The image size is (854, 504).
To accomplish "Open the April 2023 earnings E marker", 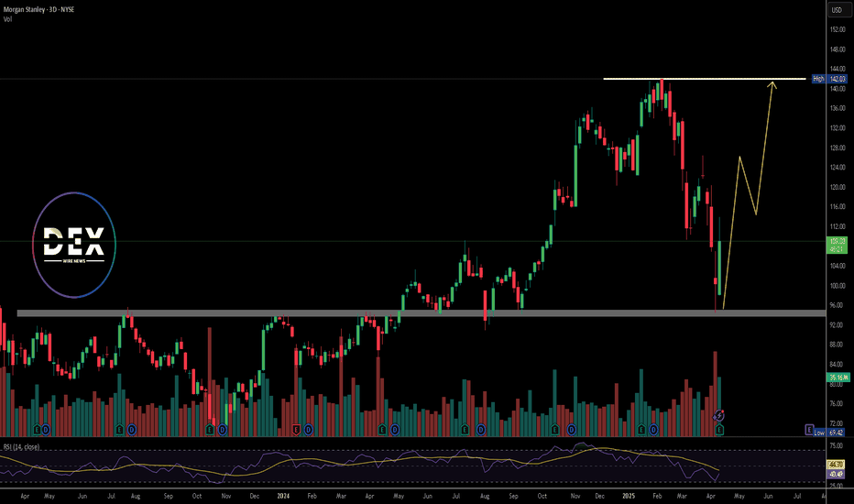I will point(37,430).
